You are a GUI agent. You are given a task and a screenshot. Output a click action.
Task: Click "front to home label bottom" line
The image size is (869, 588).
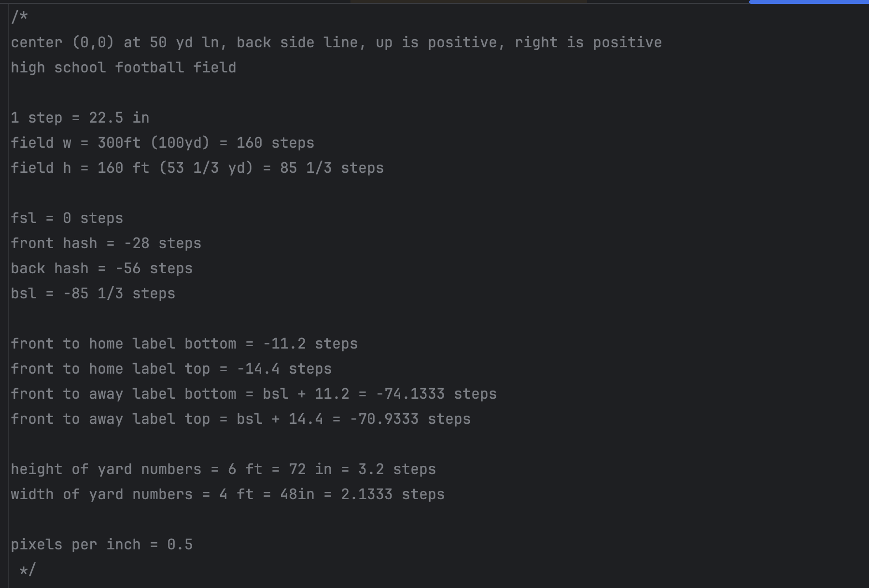tap(184, 344)
